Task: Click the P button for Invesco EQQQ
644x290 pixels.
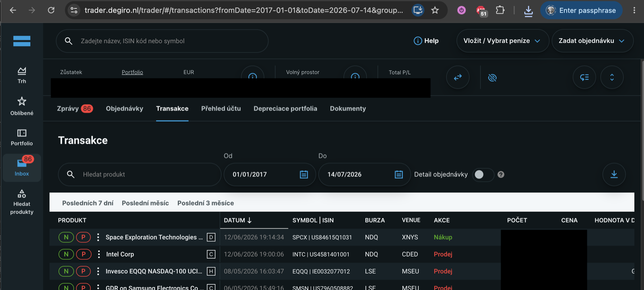Action: [83, 271]
